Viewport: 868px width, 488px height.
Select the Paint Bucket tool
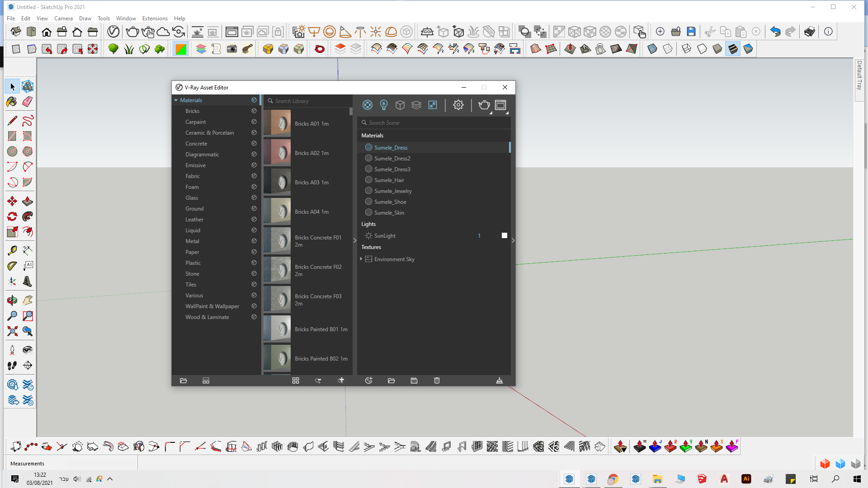[x=12, y=102]
